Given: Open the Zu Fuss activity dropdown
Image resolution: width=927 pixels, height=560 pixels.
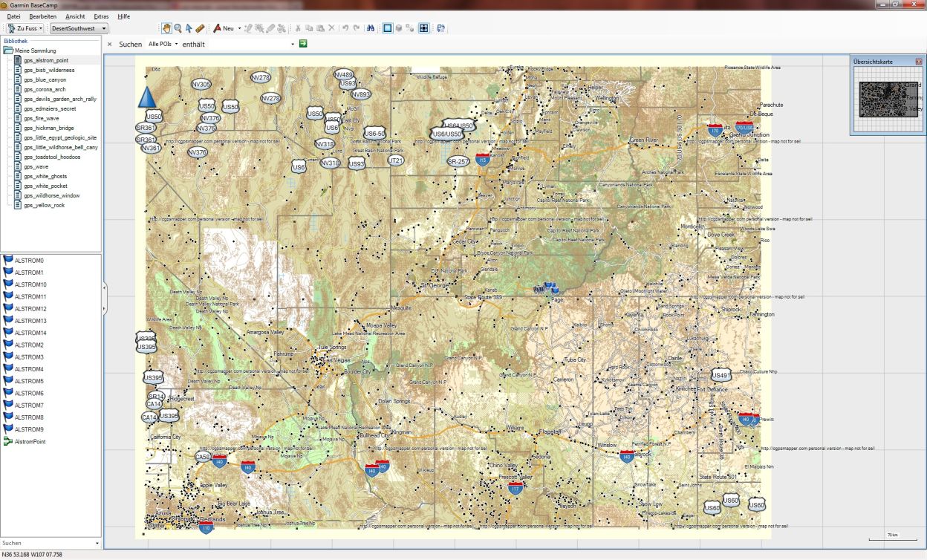Looking at the screenshot, I should [x=26, y=28].
